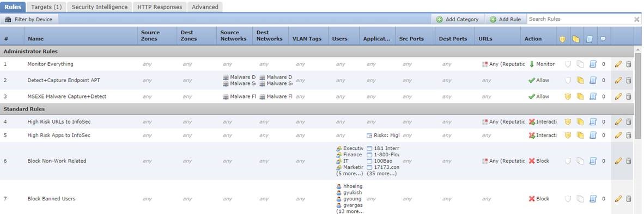
Task: Delete MSEXE Malware Capture+Detect rule
Action: (628, 96)
